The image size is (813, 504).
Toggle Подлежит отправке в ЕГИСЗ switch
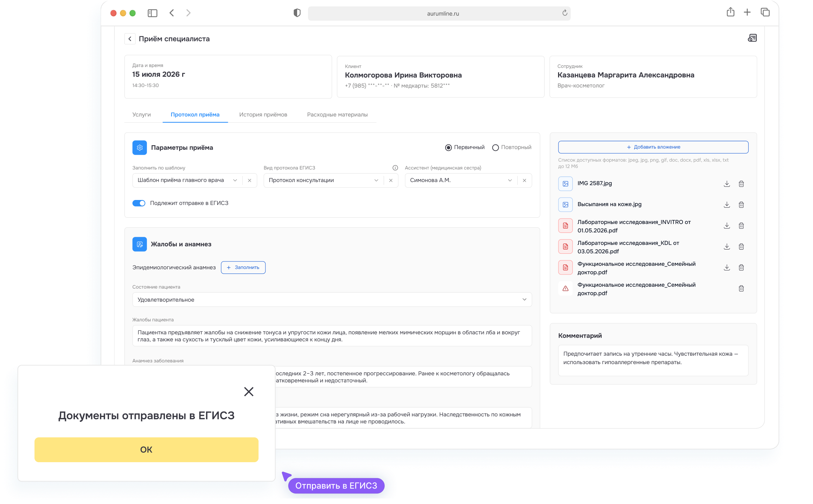(x=139, y=203)
